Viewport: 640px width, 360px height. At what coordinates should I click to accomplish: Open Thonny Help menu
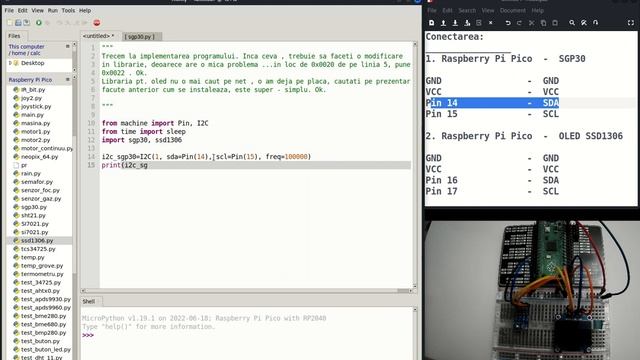[x=85, y=10]
